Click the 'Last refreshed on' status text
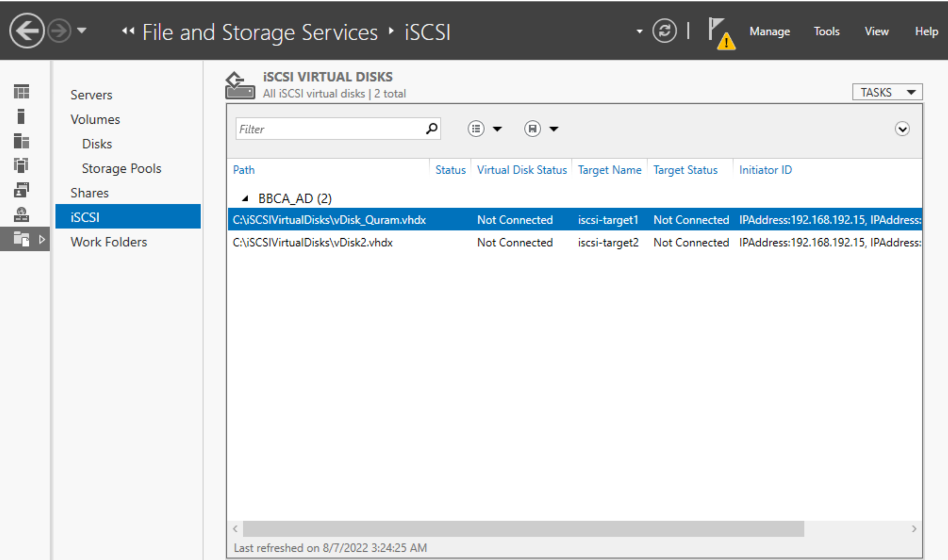948x560 pixels. pyautogui.click(x=330, y=548)
